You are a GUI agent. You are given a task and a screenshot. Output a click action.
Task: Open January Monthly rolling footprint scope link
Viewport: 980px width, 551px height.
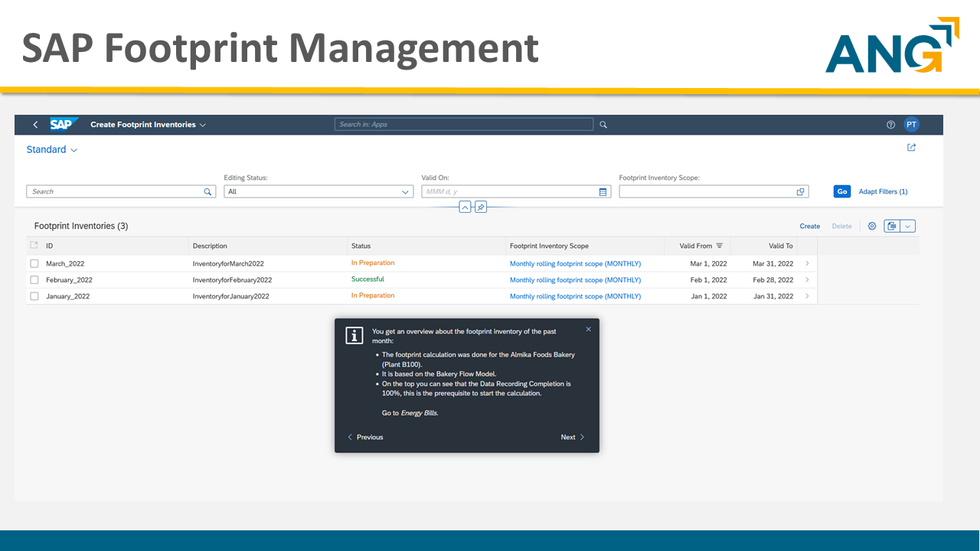click(575, 296)
